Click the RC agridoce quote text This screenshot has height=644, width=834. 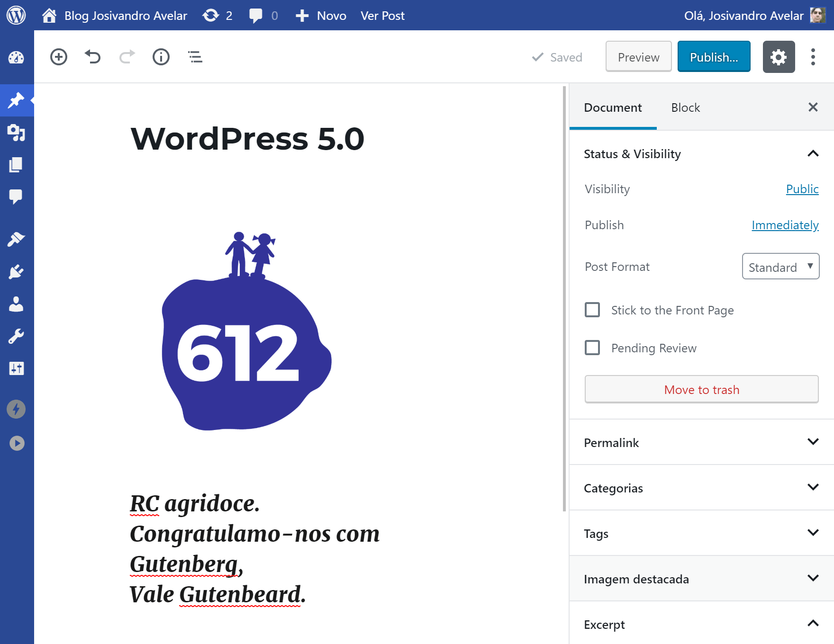195,503
